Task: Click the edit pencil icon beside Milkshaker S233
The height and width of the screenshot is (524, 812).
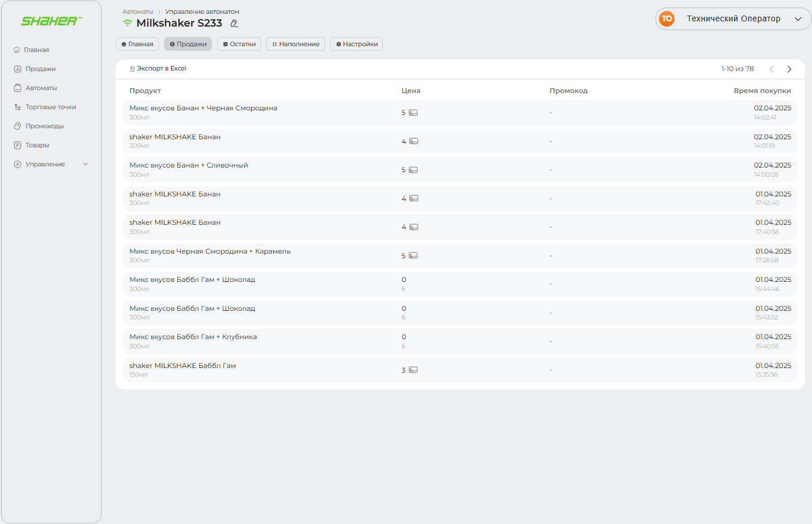Action: click(x=234, y=24)
